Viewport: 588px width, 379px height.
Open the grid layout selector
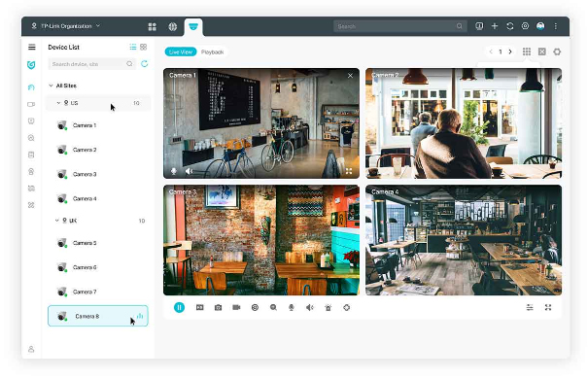[527, 52]
